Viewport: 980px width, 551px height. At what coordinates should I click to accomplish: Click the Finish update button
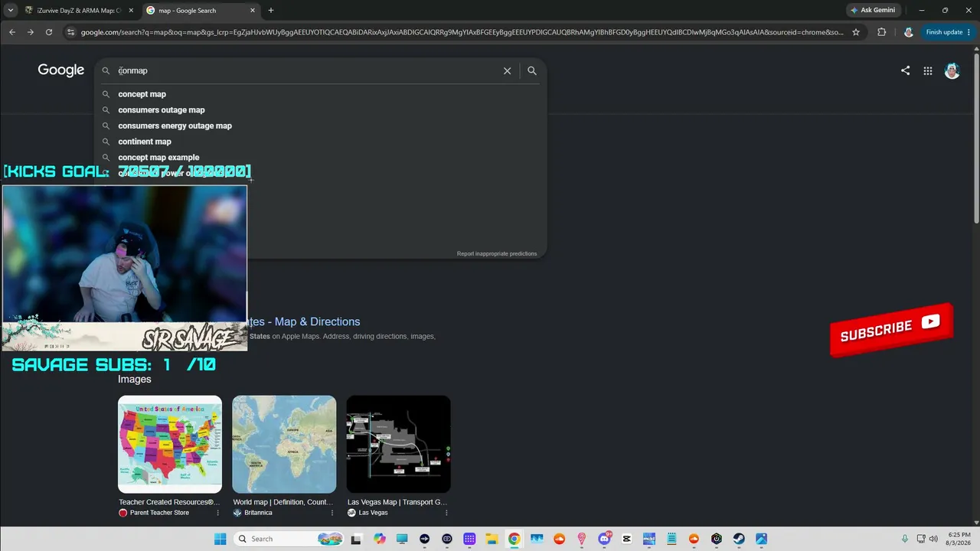[x=948, y=32]
